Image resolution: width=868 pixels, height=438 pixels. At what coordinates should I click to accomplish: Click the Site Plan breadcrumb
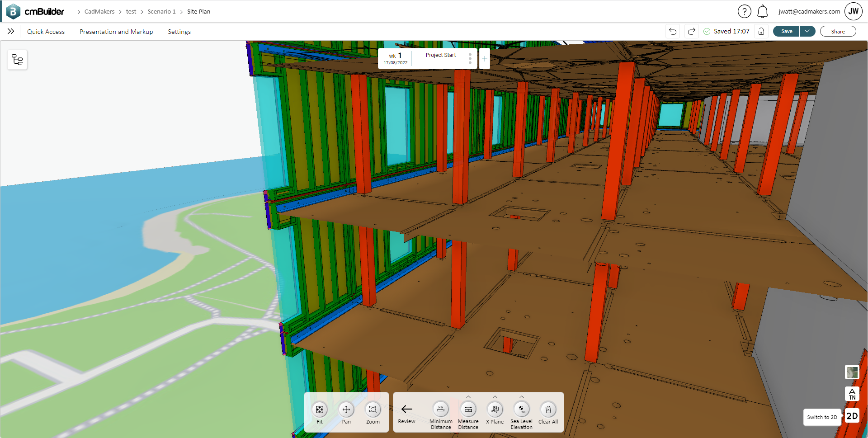tap(198, 11)
